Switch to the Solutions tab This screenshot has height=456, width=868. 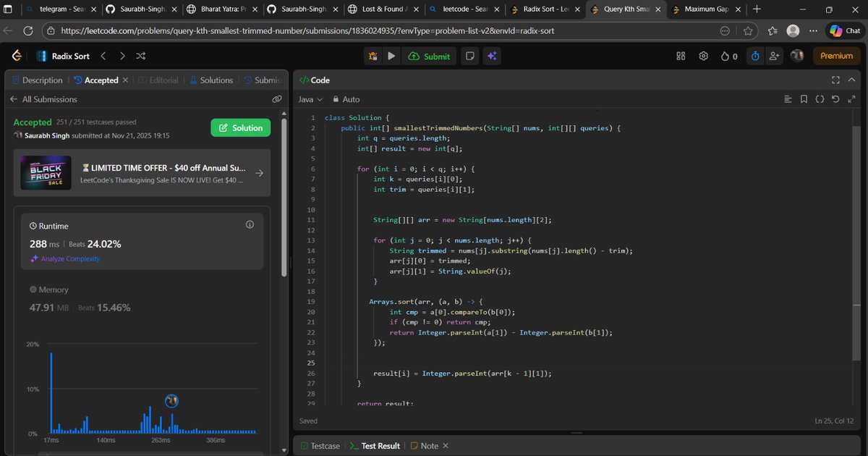click(x=211, y=80)
